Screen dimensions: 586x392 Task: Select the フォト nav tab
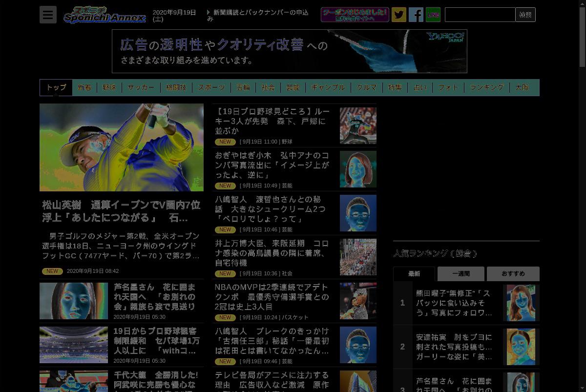pos(448,87)
